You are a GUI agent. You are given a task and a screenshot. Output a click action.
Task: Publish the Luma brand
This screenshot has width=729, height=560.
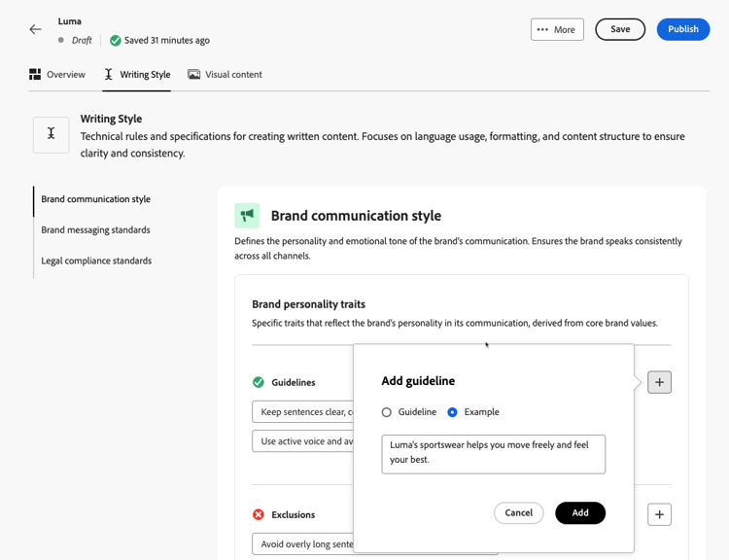682,29
